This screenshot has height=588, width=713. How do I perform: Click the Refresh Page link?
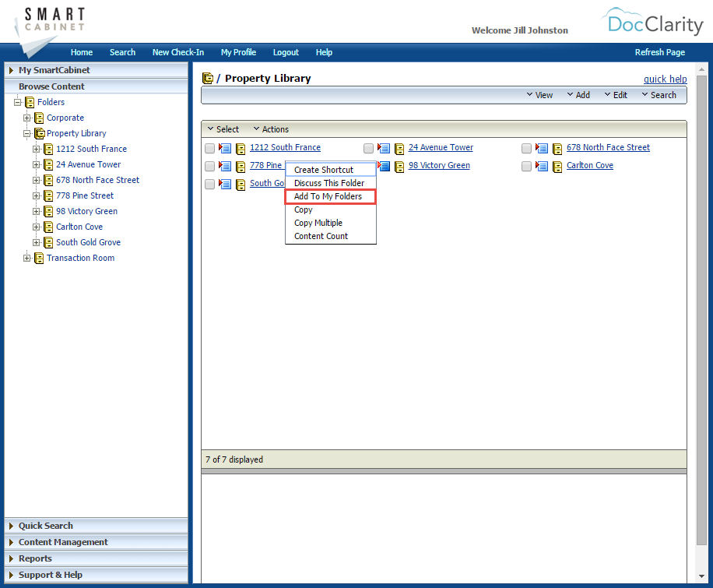tap(659, 52)
